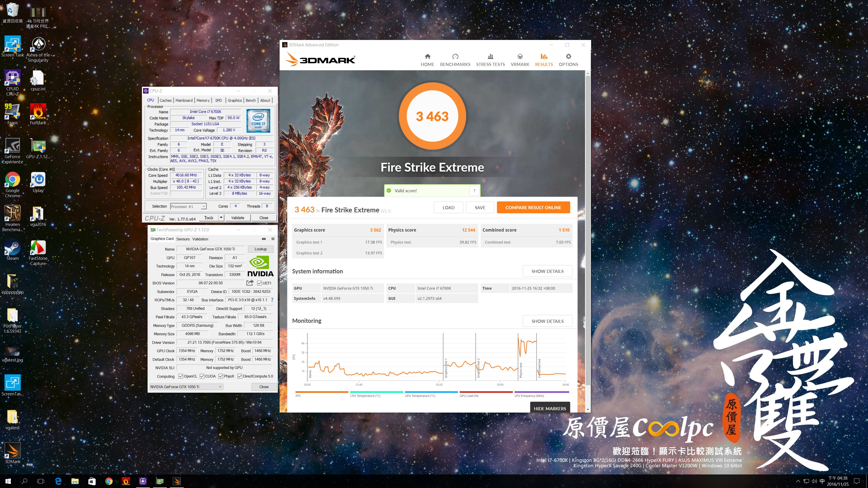The image size is (868, 488).
Task: Toggle the DirectCompute 5.0 checkbox
Action: point(240,376)
